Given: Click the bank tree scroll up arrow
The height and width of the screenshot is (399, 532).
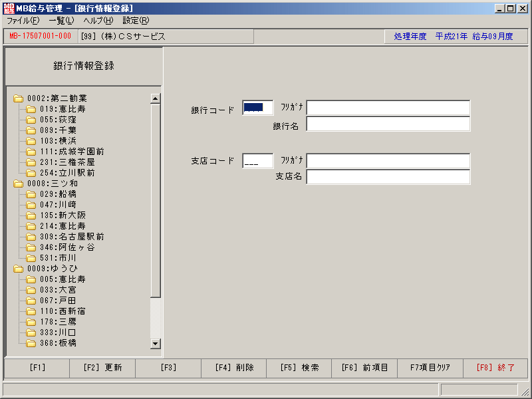Looking at the screenshot, I should click(x=156, y=98).
